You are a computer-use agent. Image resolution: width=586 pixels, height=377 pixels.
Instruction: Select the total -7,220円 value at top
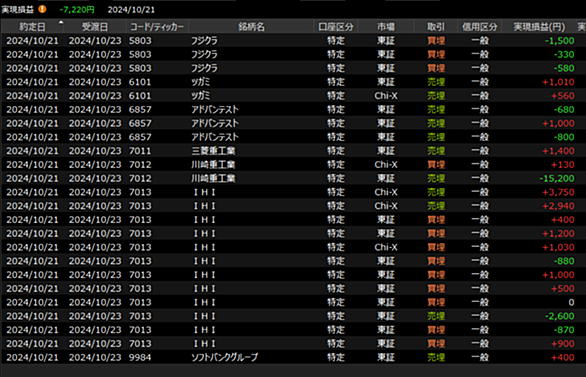77,10
